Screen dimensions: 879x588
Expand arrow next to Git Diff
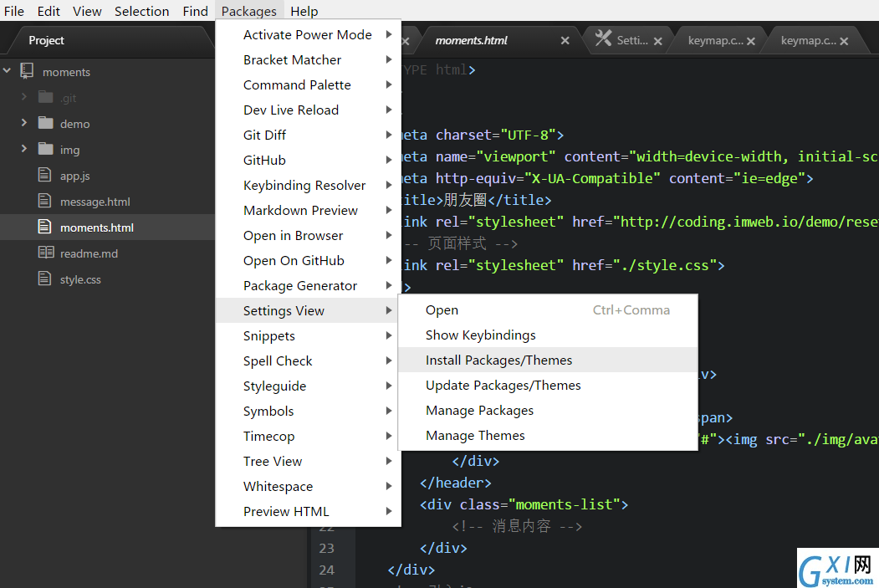389,135
